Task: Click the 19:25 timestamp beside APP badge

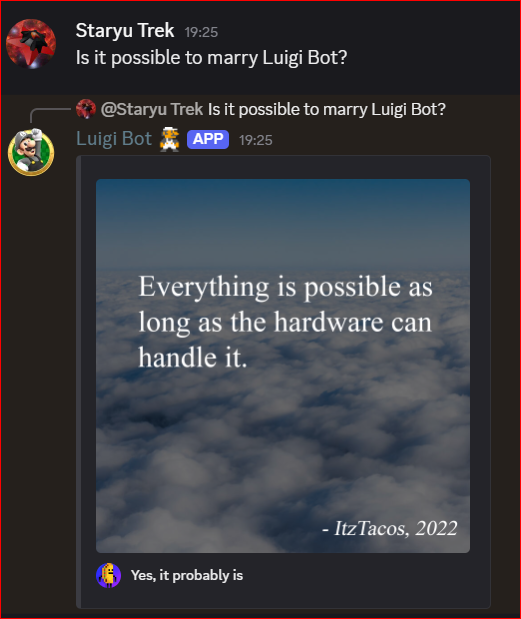Action: tap(256, 140)
